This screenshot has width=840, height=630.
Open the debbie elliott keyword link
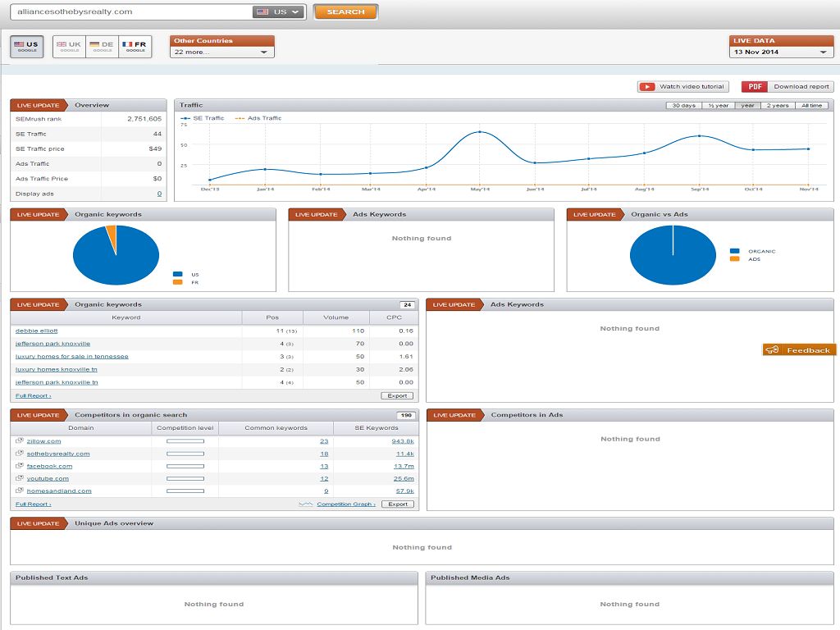(x=37, y=331)
